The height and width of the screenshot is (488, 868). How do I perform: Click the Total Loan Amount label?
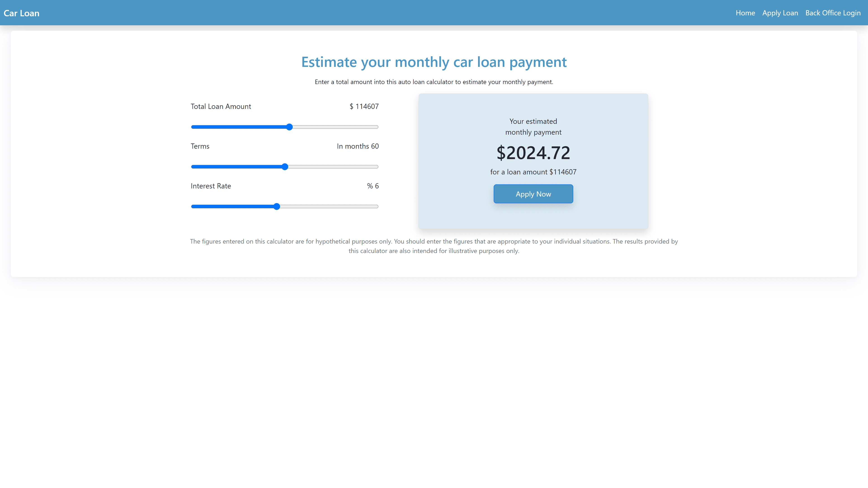(x=221, y=106)
